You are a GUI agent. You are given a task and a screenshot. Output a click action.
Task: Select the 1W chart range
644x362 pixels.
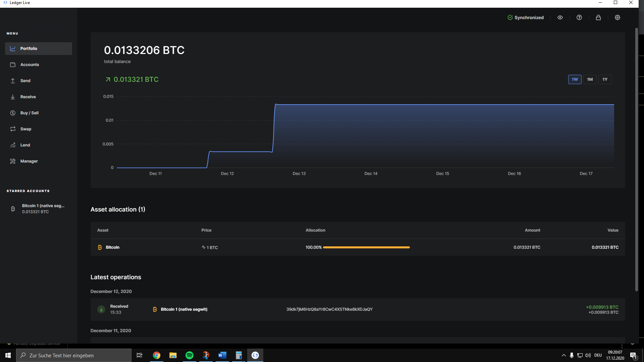(x=575, y=79)
